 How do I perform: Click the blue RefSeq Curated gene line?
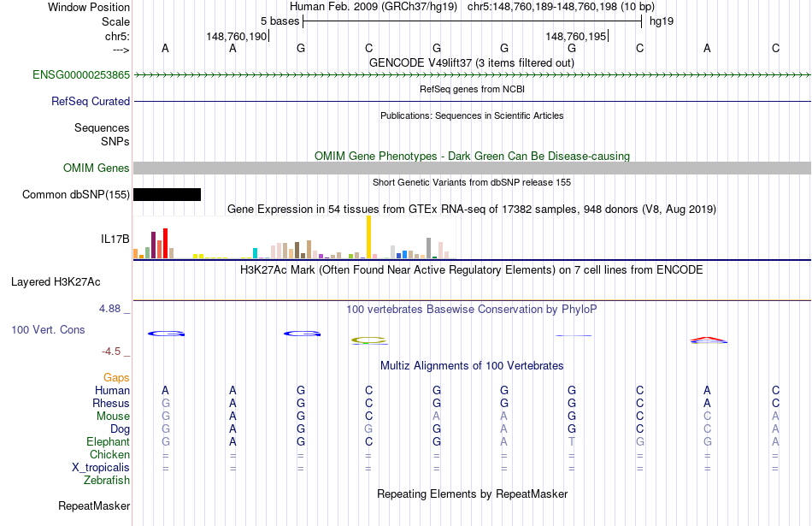[x=472, y=101]
